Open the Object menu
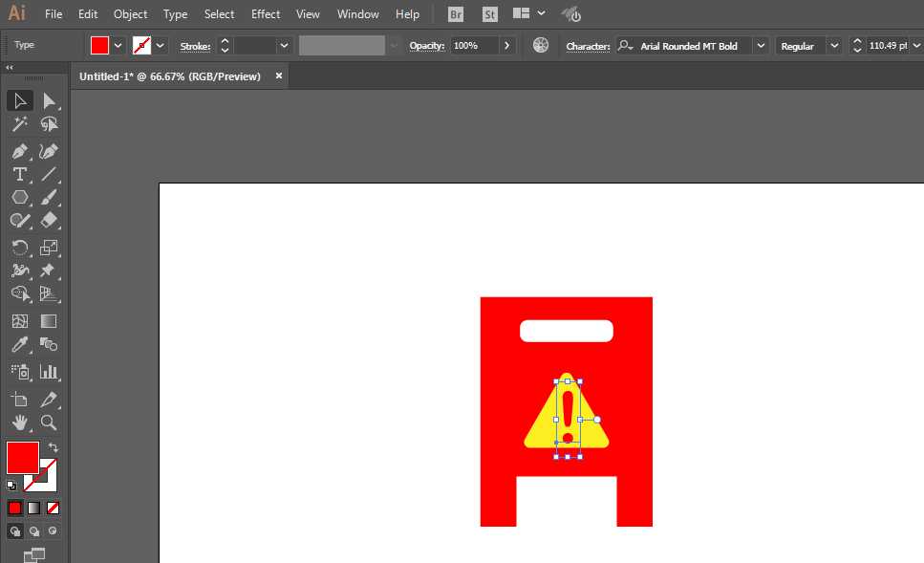The width and height of the screenshot is (924, 563). click(x=130, y=14)
